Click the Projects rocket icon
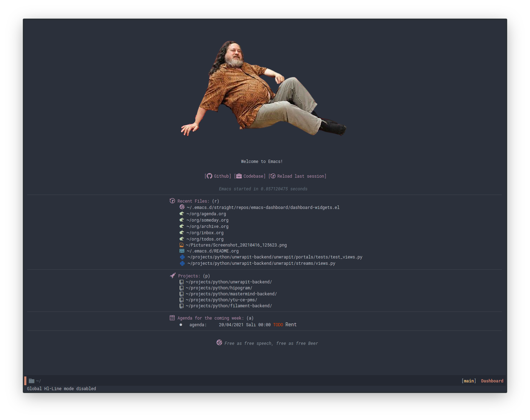 [173, 276]
